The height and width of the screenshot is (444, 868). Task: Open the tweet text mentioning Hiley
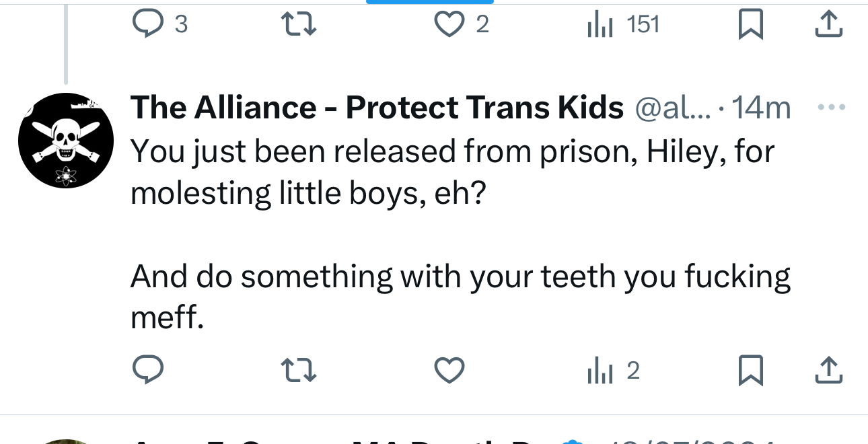tap(451, 172)
